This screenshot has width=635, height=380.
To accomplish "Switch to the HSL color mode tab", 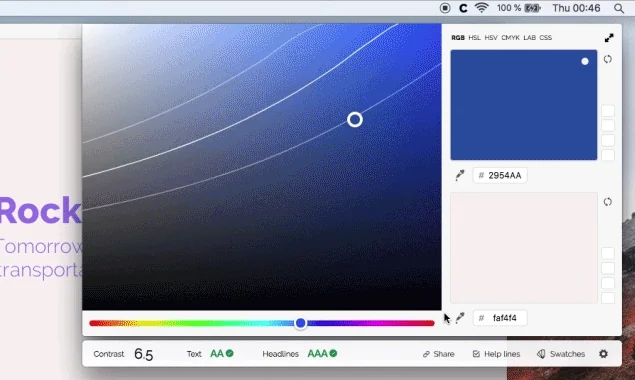I will pos(474,38).
